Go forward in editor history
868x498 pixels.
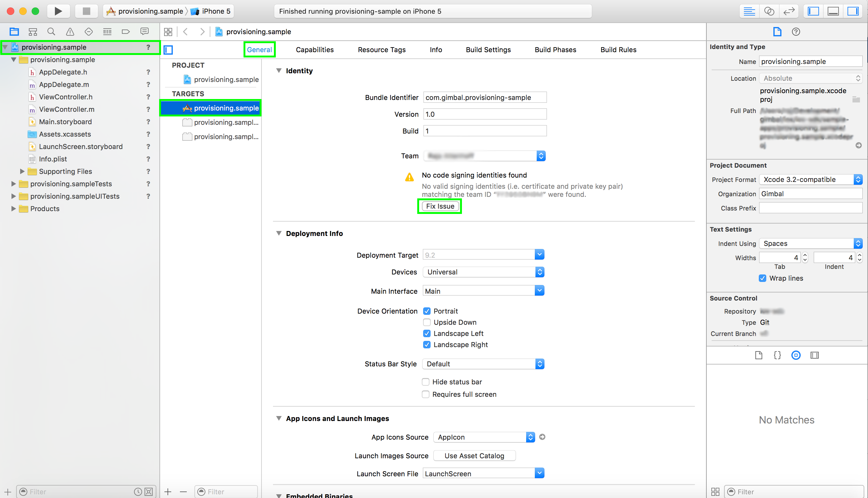pos(202,32)
